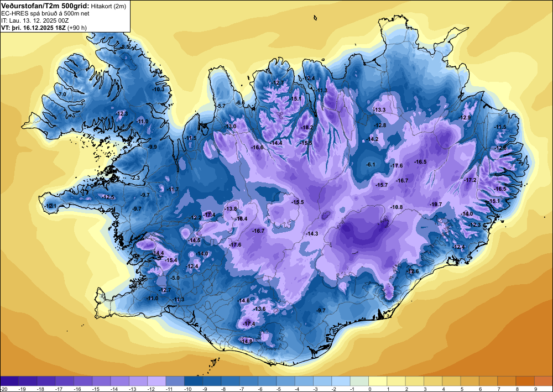Click the -13.8 temperature value
This screenshot has width=553, height=392.
pyautogui.click(x=231, y=208)
